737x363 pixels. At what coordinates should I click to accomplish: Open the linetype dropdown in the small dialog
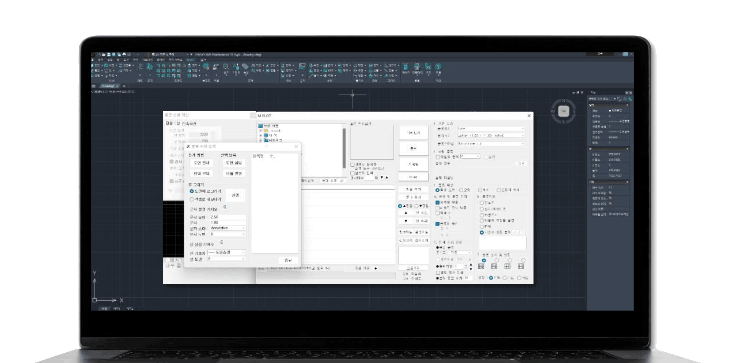227,253
